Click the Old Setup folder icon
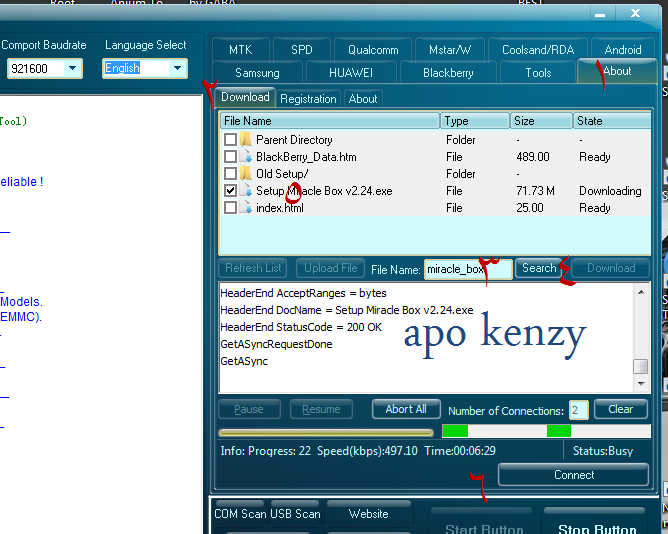The image size is (668, 534). pyautogui.click(x=246, y=173)
